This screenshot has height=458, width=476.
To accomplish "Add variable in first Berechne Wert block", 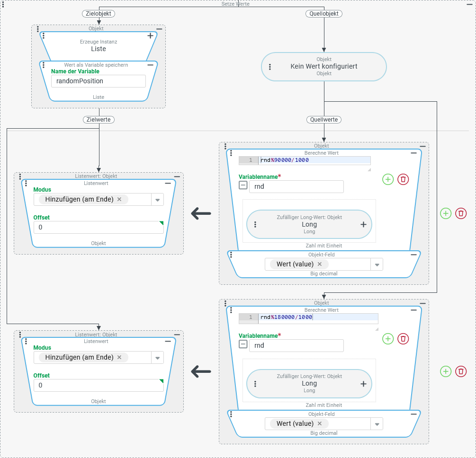I will point(388,179).
